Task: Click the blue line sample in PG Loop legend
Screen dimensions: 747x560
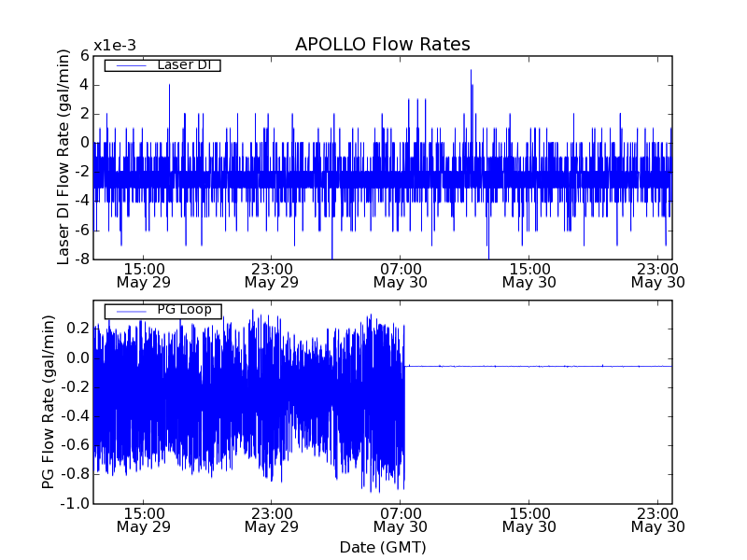Action: click(129, 311)
